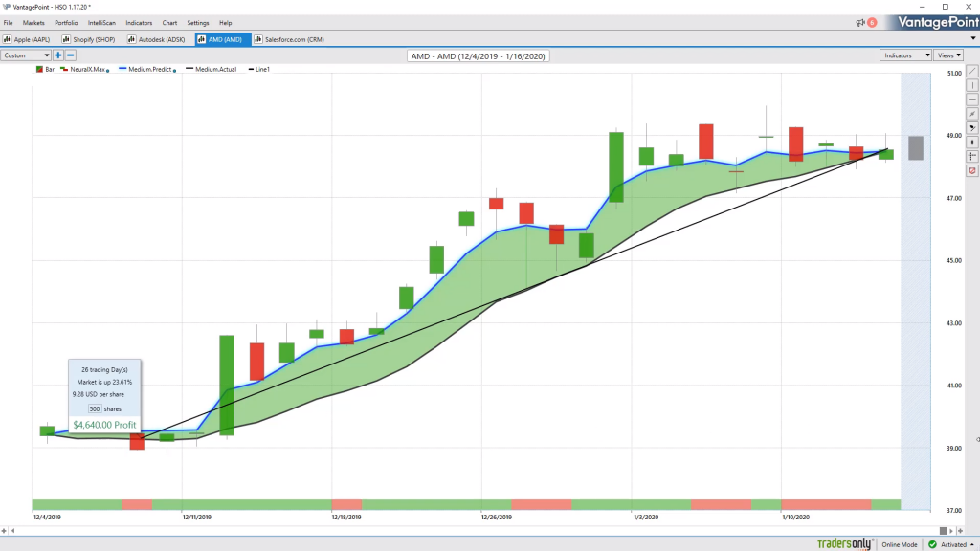The image size is (980, 551).
Task: Click the $4,640.00 Profit text
Action: pyautogui.click(x=104, y=425)
